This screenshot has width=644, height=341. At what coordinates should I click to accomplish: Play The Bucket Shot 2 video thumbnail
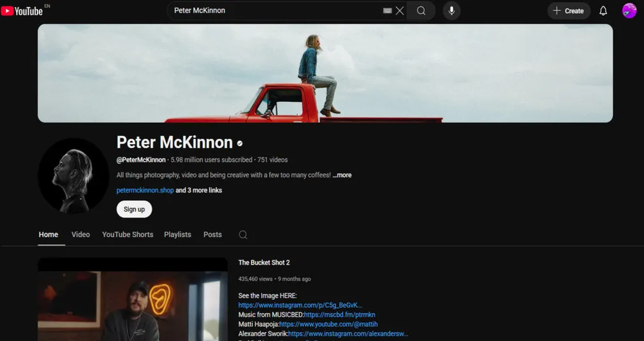pos(133,300)
